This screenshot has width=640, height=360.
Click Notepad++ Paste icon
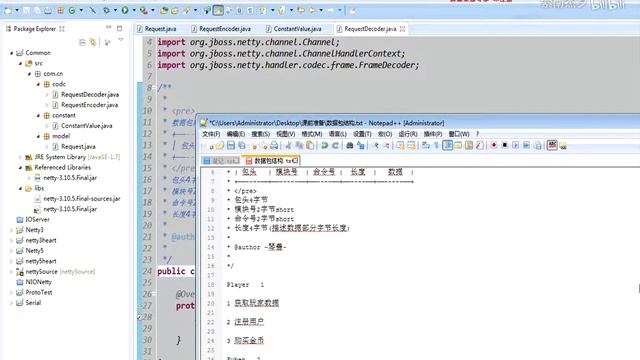(x=310, y=145)
